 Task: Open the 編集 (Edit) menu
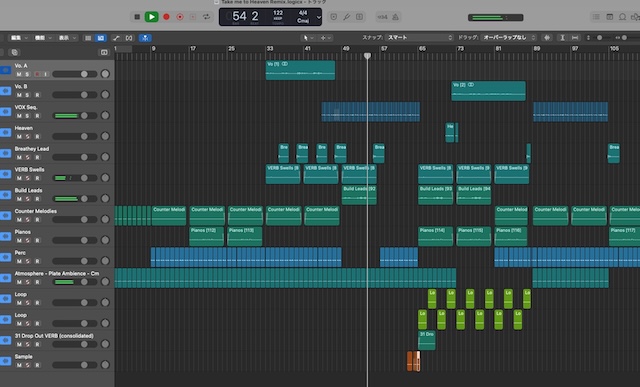coord(19,38)
